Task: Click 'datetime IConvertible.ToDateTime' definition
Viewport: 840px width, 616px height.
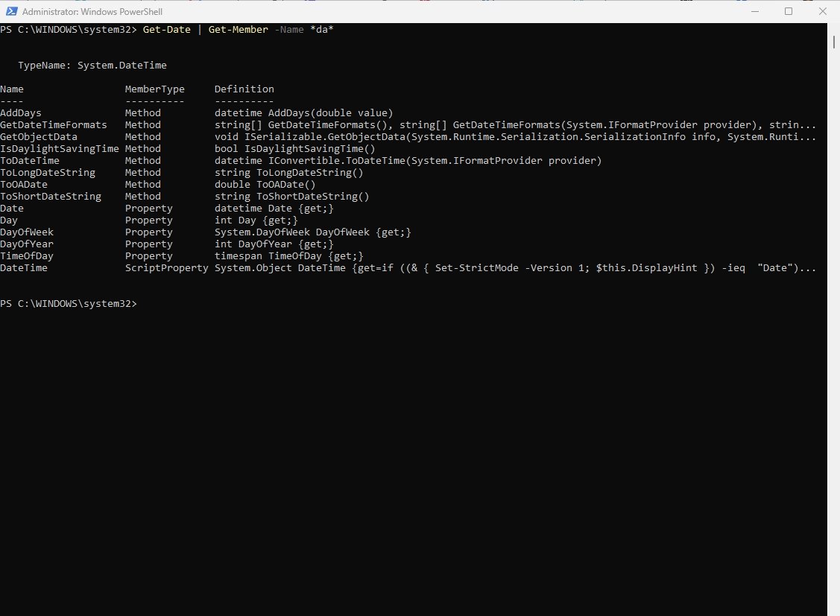Action: click(408, 161)
